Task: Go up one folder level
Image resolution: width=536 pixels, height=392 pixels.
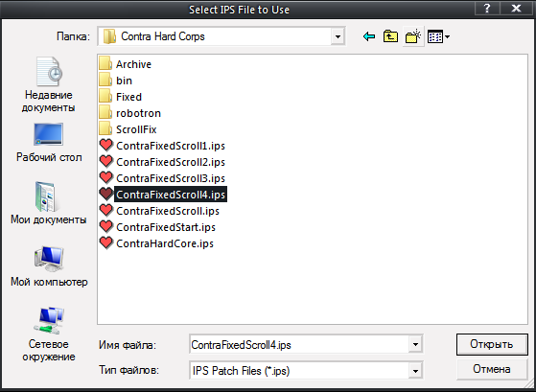Action: 390,36
